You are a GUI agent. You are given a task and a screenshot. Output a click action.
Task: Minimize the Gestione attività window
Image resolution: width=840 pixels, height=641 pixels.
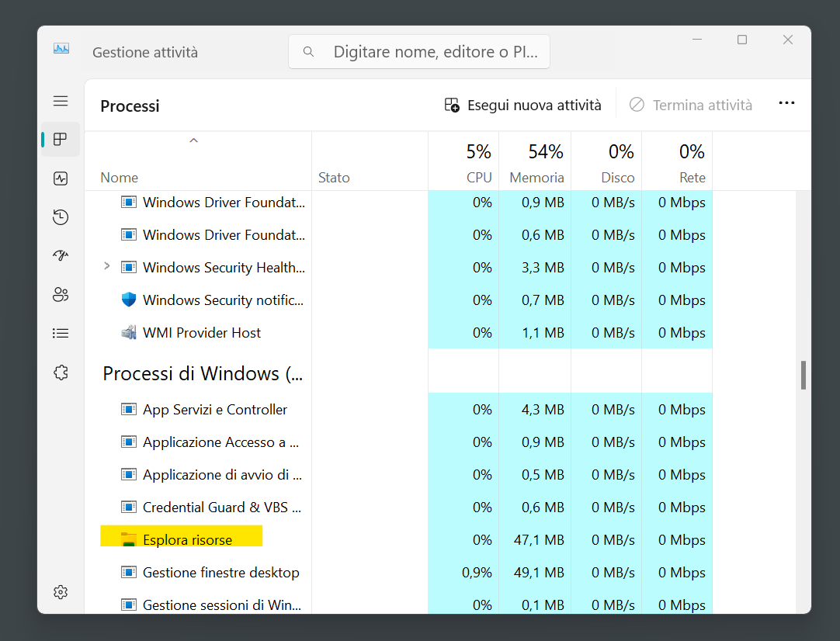coord(697,40)
